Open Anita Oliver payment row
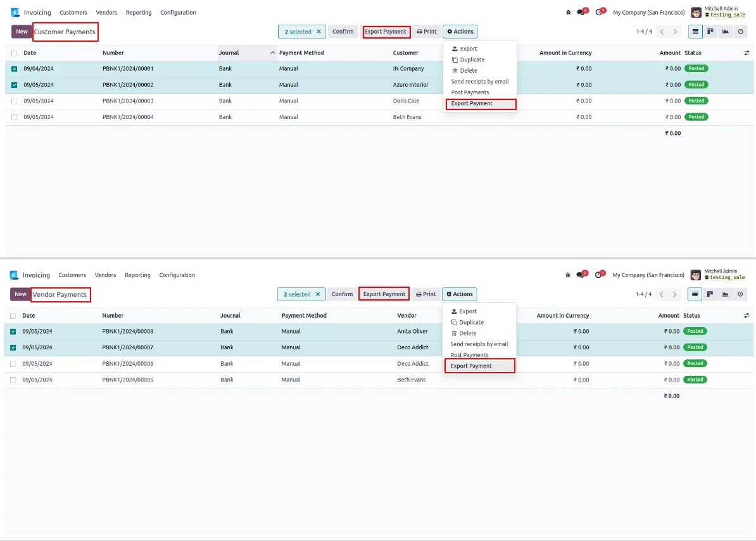 [x=379, y=332]
